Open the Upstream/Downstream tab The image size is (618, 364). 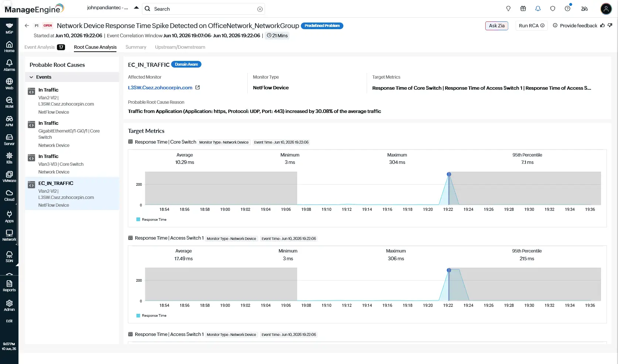click(x=180, y=47)
